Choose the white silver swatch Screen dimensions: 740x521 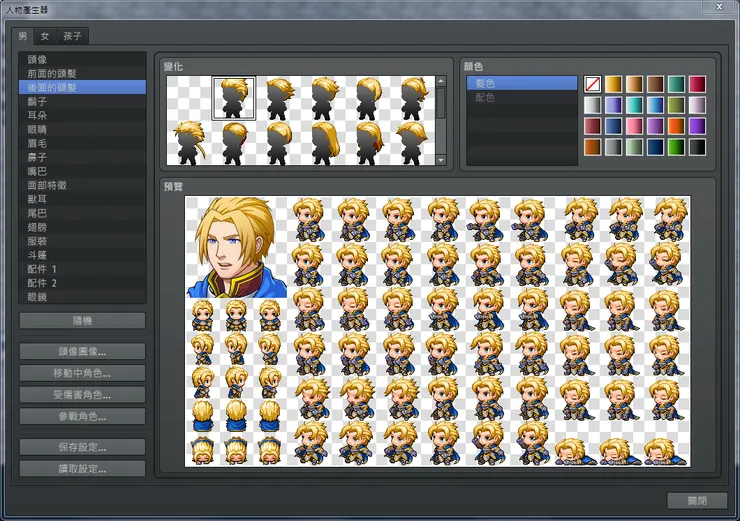(593, 105)
